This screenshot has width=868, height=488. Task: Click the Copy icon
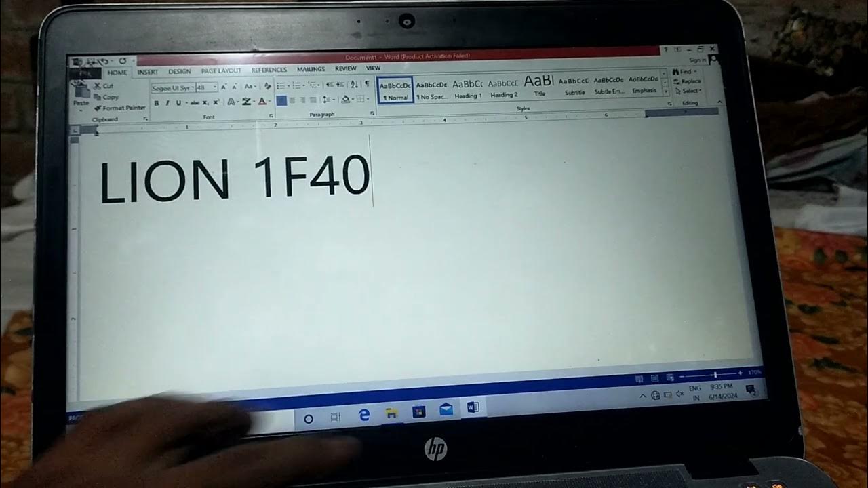pyautogui.click(x=97, y=97)
